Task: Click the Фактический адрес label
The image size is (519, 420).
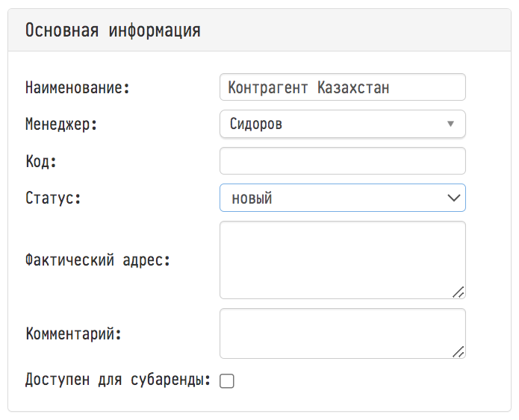Action: point(98,260)
